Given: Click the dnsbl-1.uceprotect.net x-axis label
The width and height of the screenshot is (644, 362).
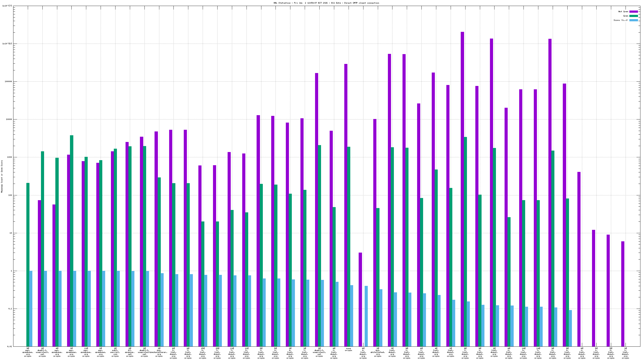Looking at the screenshot, I should [42, 352].
